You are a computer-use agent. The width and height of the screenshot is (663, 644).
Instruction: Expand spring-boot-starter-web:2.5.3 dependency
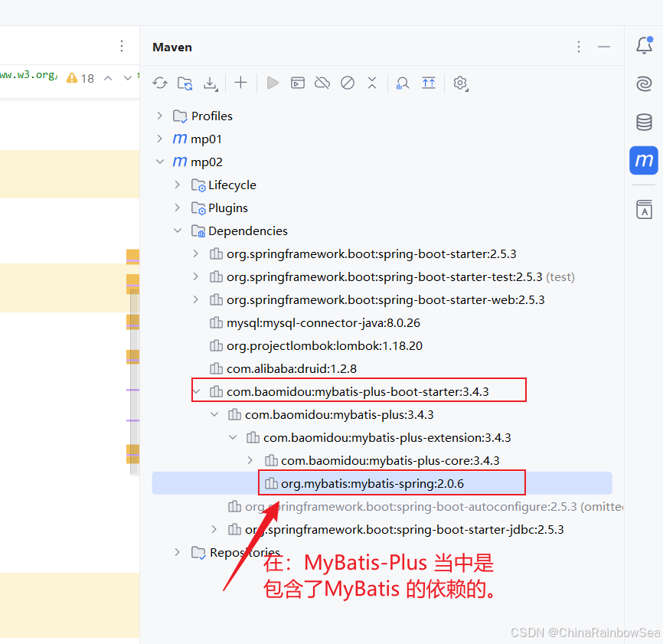pos(195,299)
